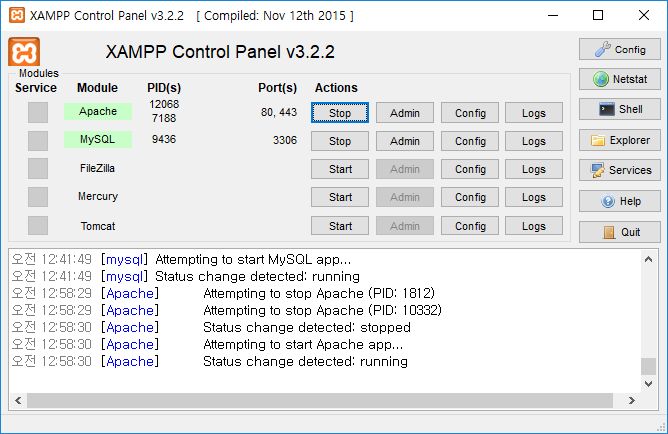This screenshot has width=668, height=434.
Task: Toggle Tomcat service checkbox
Action: [38, 225]
